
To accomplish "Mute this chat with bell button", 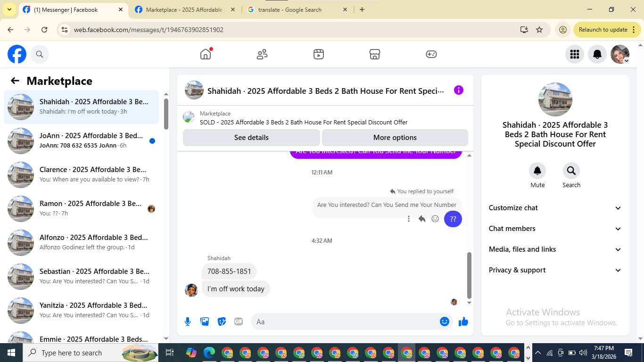I will [x=537, y=171].
